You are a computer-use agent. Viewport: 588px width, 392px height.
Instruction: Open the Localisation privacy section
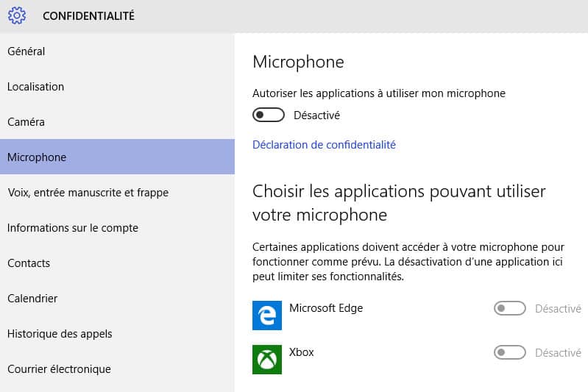pyautogui.click(x=117, y=87)
